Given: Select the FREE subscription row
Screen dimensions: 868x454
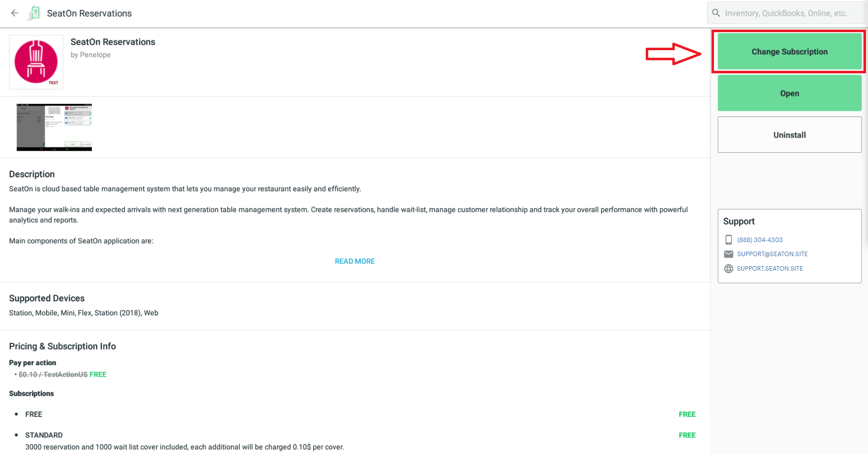Looking at the screenshot, I should point(355,414).
